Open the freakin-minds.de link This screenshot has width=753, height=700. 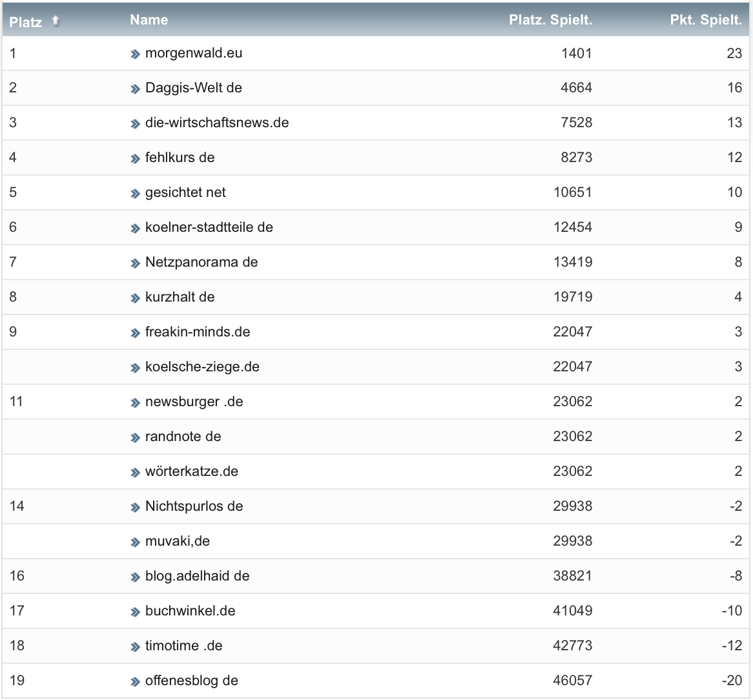tap(198, 332)
